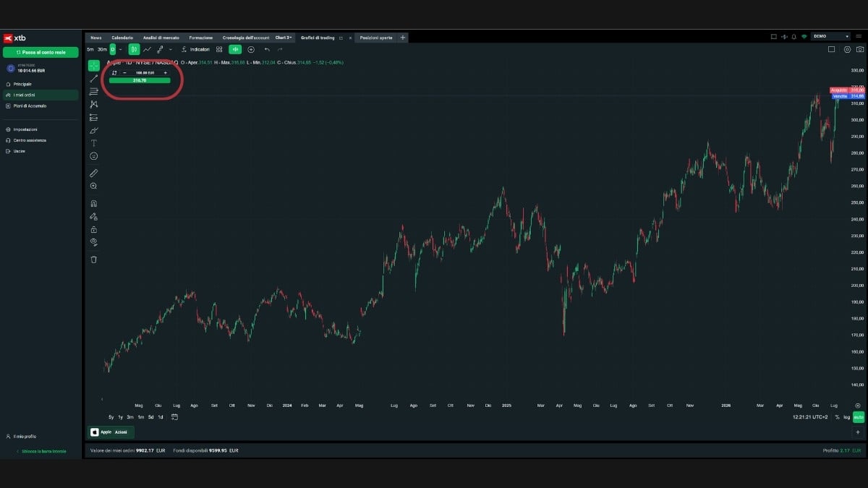Open the Indicatori menu
868x488 pixels.
tap(195, 49)
